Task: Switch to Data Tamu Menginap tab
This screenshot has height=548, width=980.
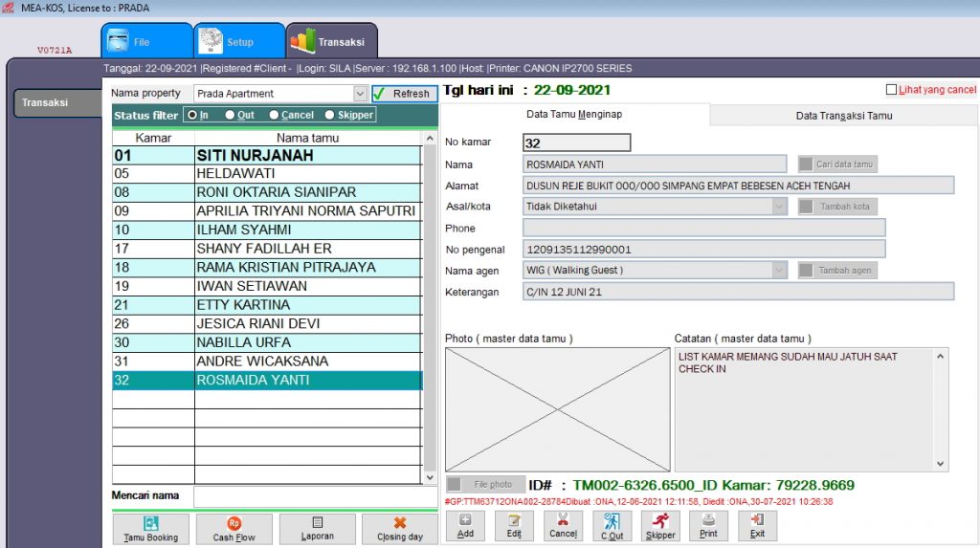Action: click(574, 115)
